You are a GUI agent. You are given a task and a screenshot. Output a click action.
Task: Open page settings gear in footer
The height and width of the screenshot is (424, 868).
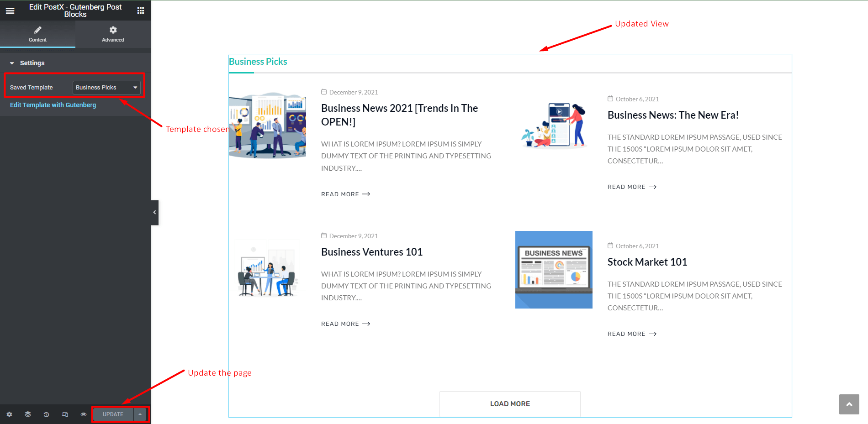pyautogui.click(x=9, y=414)
